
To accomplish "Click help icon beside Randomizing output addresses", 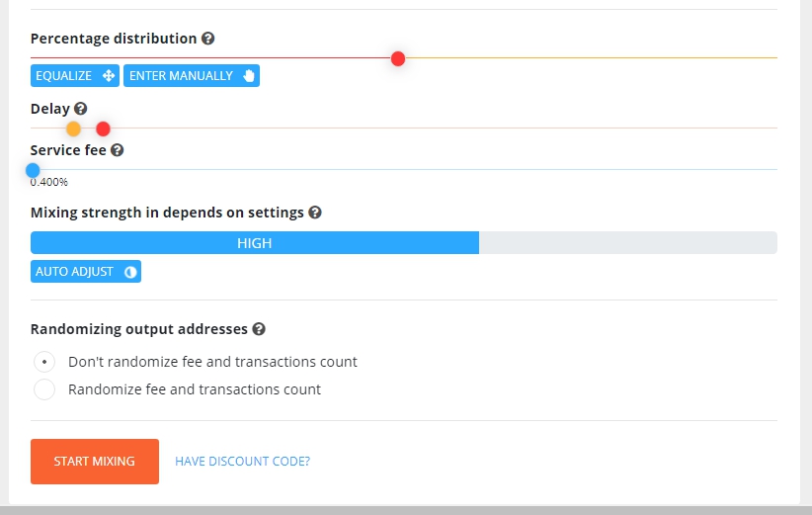I will pos(259,329).
